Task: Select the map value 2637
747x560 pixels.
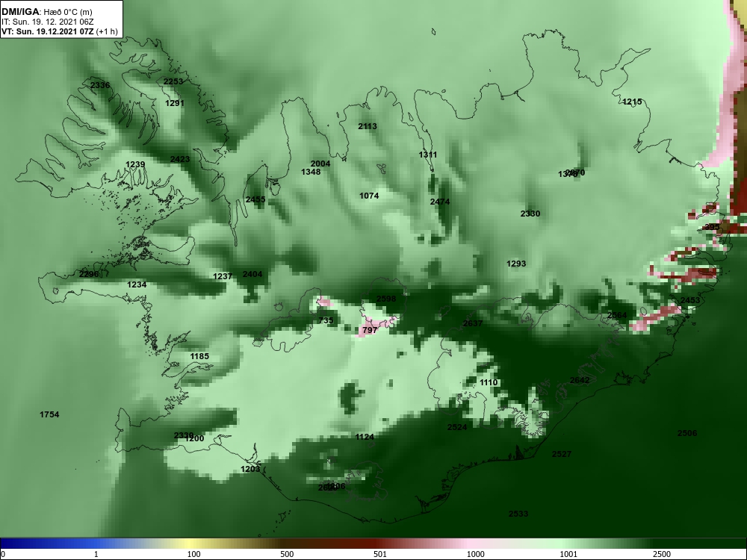Action: pyautogui.click(x=473, y=324)
